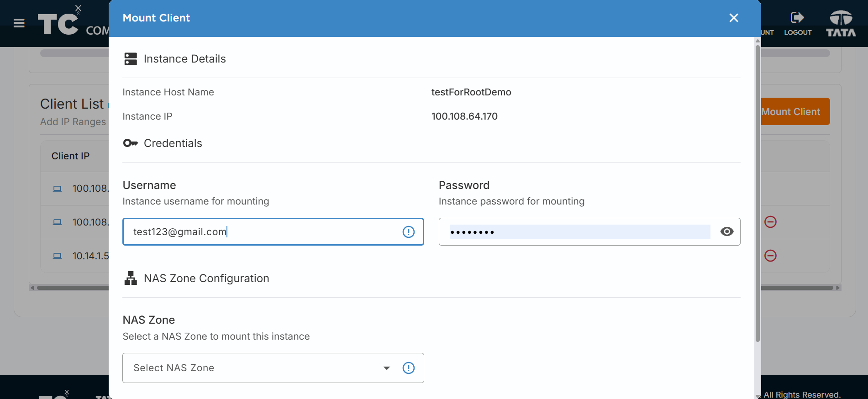Remove the 10.14.1.5 client entry
This screenshot has width=868, height=399.
coord(770,256)
